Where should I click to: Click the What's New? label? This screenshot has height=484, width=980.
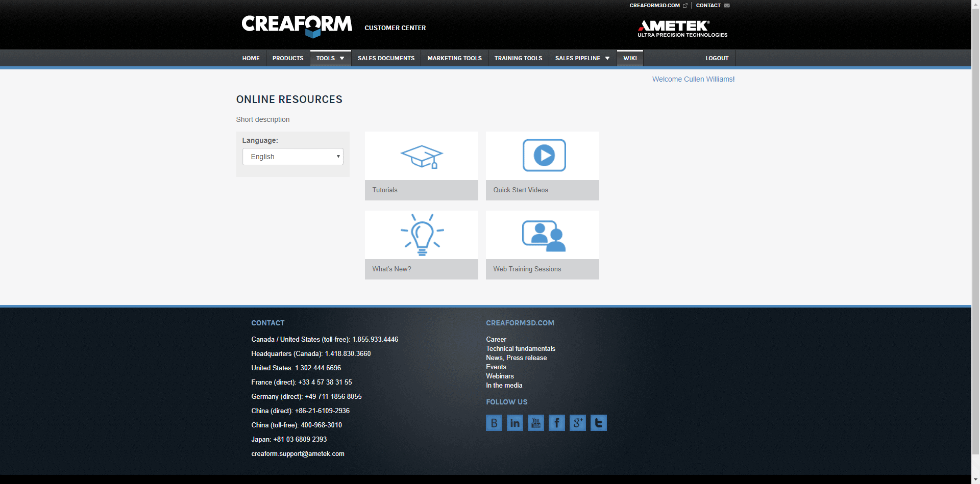391,269
